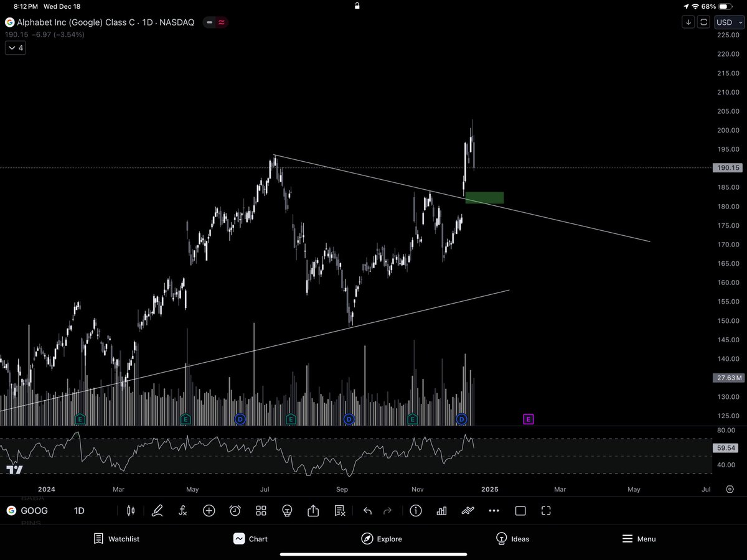Image resolution: width=747 pixels, height=560 pixels.
Task: Tap the Sep label on the time axis
Action: point(342,489)
